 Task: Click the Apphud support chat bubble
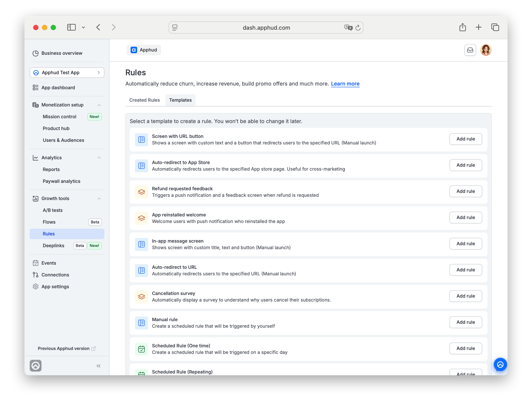click(500, 365)
